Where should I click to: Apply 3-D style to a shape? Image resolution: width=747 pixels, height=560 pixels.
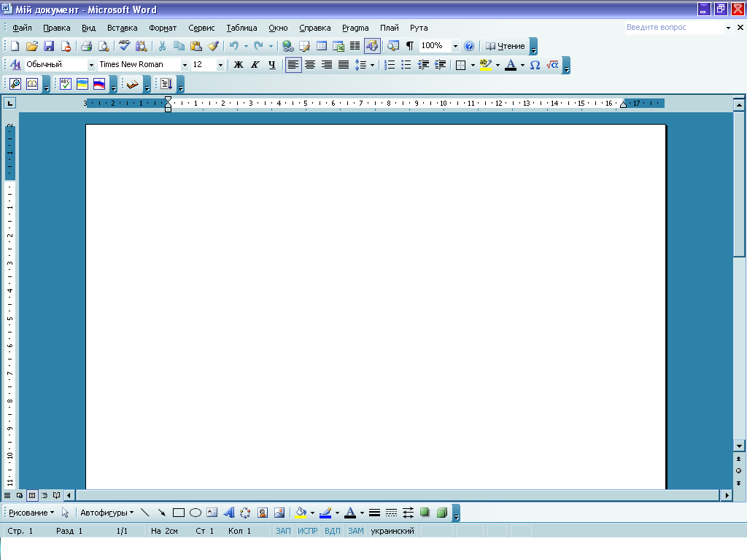click(x=441, y=513)
